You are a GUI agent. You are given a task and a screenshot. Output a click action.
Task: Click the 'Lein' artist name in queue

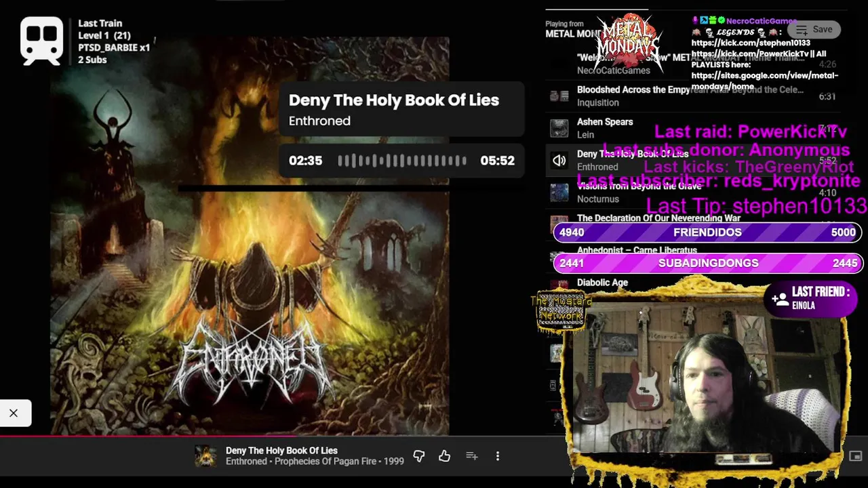pyautogui.click(x=585, y=135)
